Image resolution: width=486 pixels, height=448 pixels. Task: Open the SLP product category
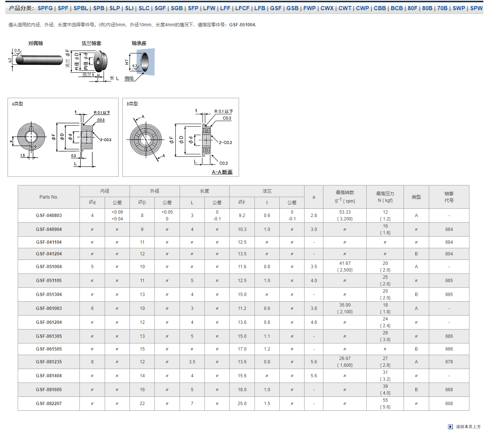[115, 8]
